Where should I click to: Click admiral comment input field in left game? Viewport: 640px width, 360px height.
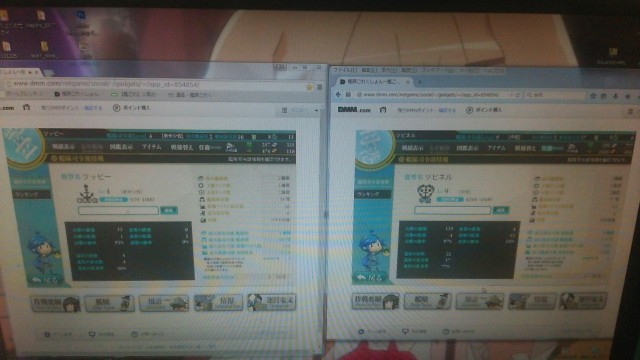(x=118, y=210)
